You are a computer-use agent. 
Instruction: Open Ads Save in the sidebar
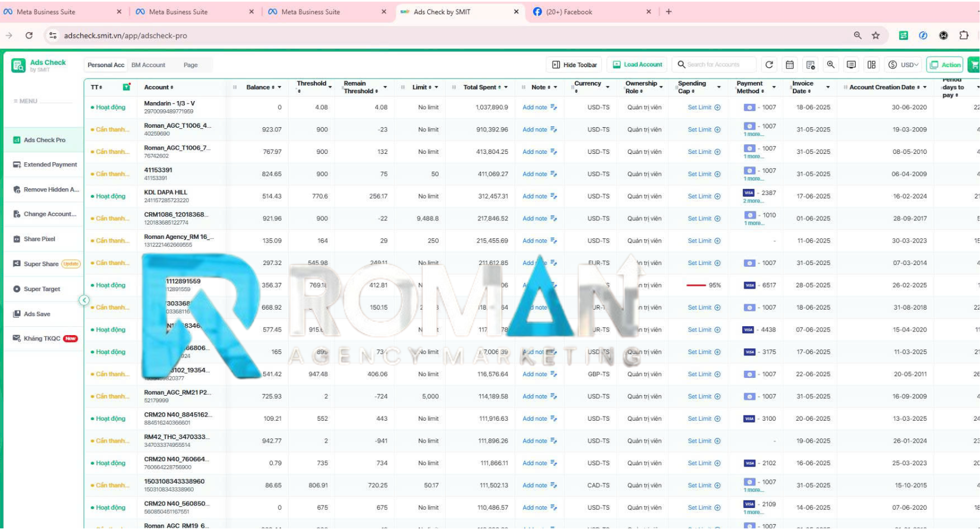(44, 314)
